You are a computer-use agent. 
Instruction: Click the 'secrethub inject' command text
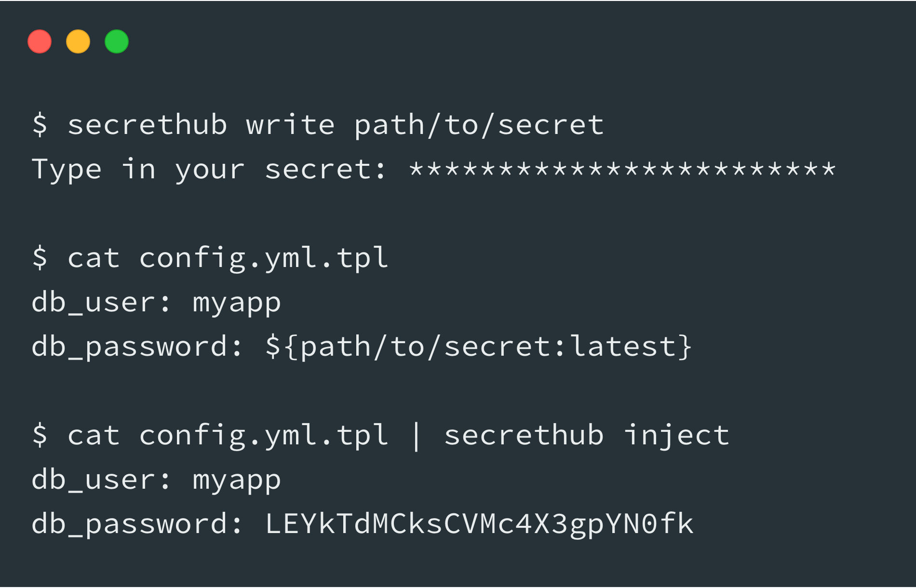coord(586,435)
